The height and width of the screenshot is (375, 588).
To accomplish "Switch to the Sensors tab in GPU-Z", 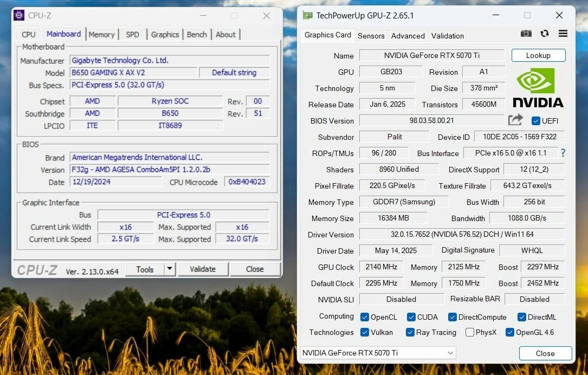I will [x=371, y=36].
